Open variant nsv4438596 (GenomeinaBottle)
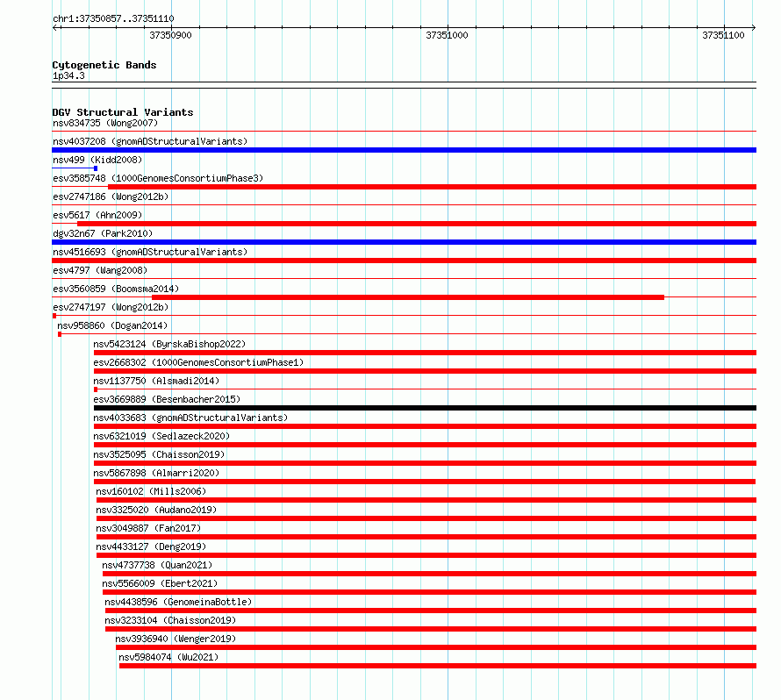 (x=178, y=602)
